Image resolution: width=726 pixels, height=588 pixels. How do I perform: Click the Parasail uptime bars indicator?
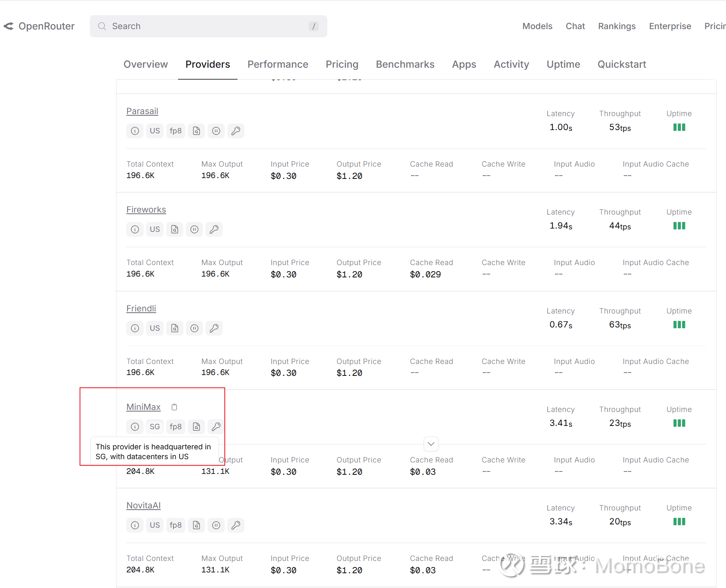(679, 127)
